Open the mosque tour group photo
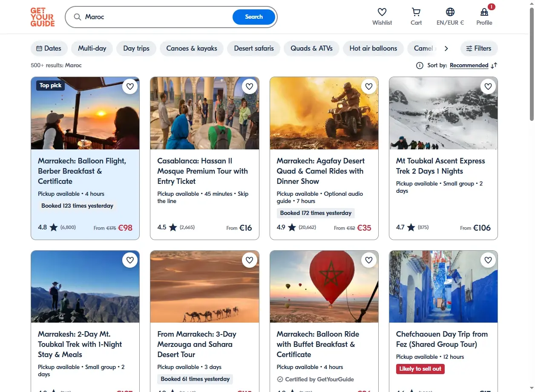 pos(204,113)
